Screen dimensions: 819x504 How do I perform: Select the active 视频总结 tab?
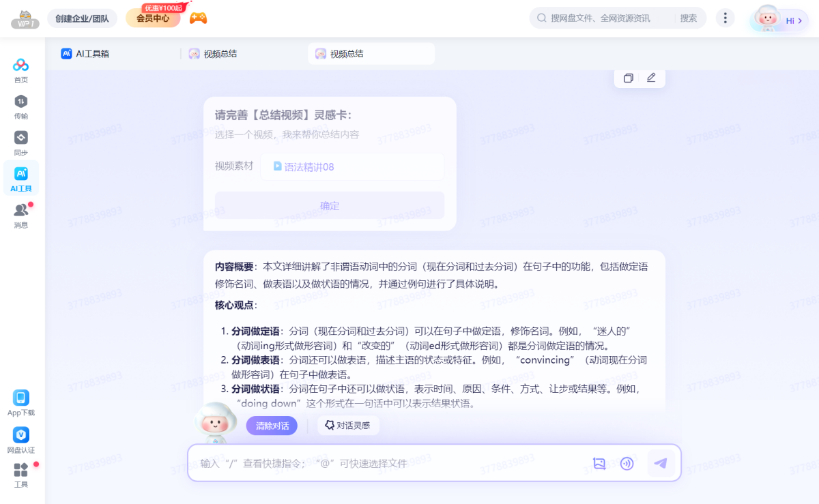371,54
